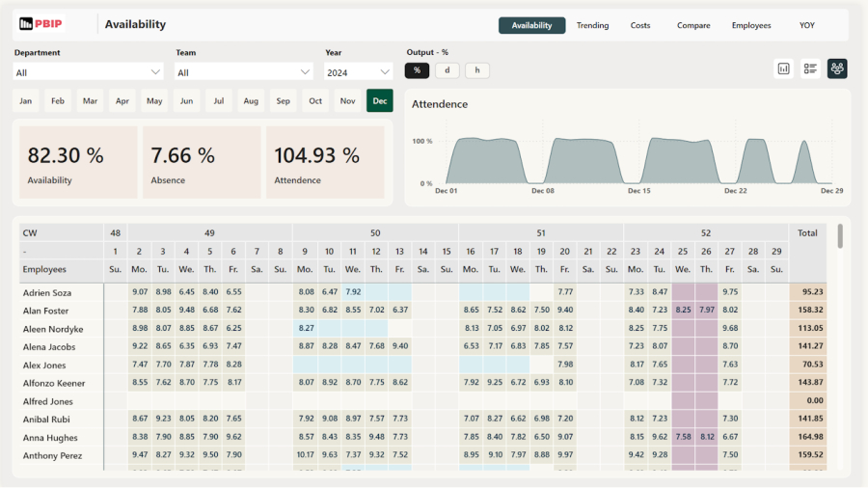868x488 pixels.
Task: Open the Costs tab
Action: (640, 26)
